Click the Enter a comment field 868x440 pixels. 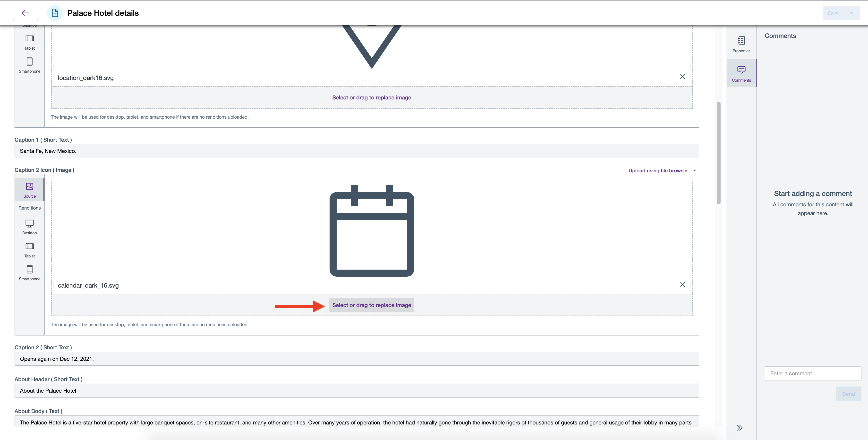[x=812, y=373]
